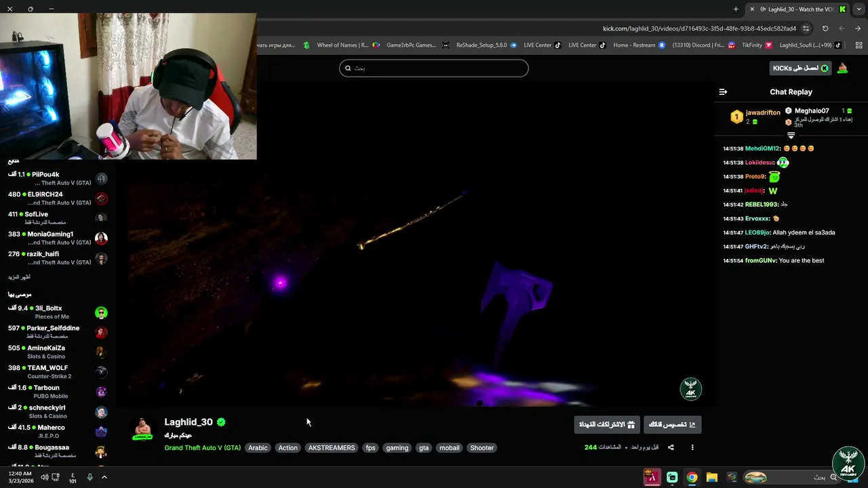Click the taskbar clock showing 12:40 AM
868x488 pixels.
tap(20, 477)
